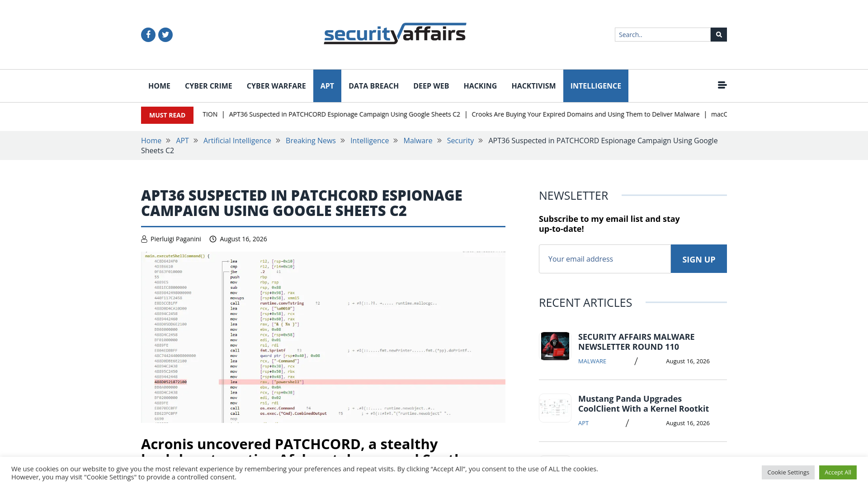The image size is (868, 488).
Task: Open the Mustang Panda article thumbnail
Action: coord(555,408)
